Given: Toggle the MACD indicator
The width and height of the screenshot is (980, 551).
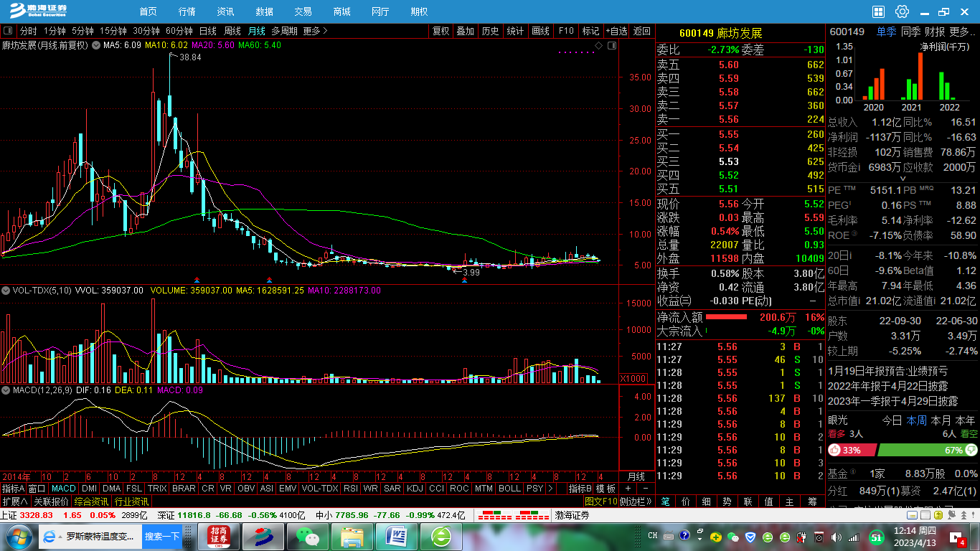Looking at the screenshot, I should (63, 489).
